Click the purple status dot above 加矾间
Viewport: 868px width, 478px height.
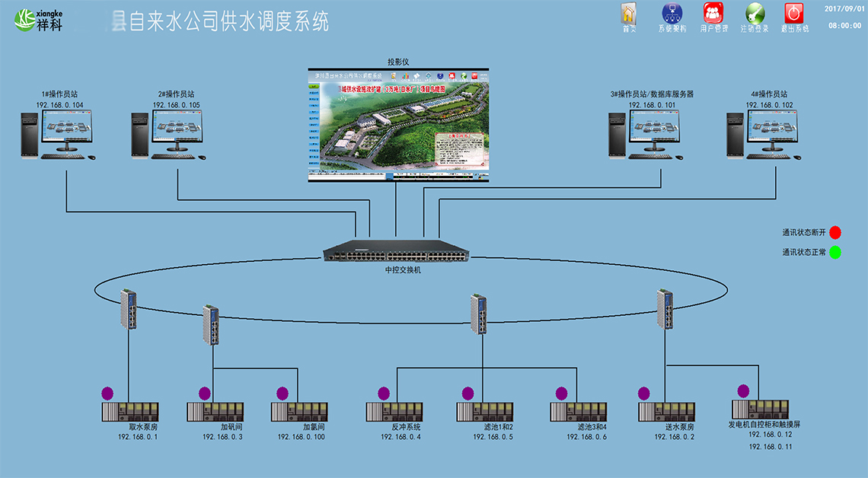pos(205,394)
